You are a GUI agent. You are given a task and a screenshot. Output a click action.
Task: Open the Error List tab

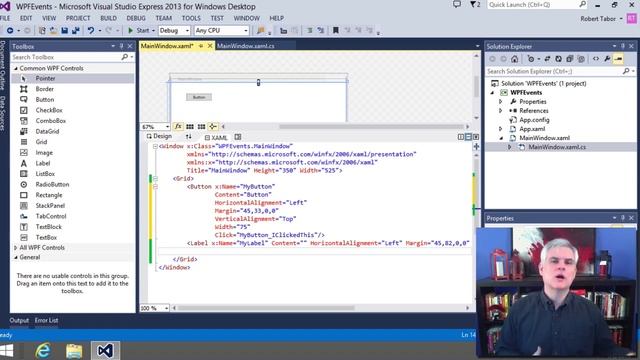tap(46, 320)
